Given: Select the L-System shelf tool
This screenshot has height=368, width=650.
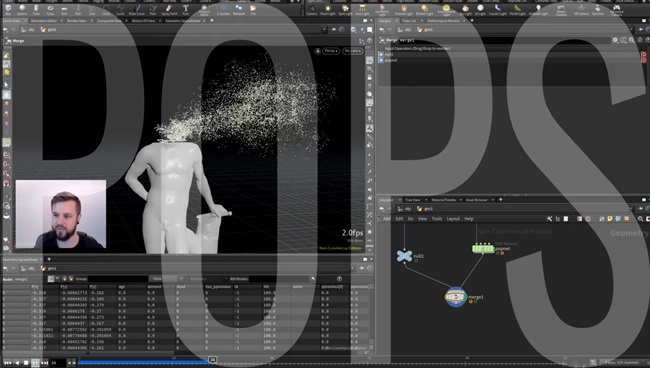Looking at the screenshot, I should tap(223, 9).
